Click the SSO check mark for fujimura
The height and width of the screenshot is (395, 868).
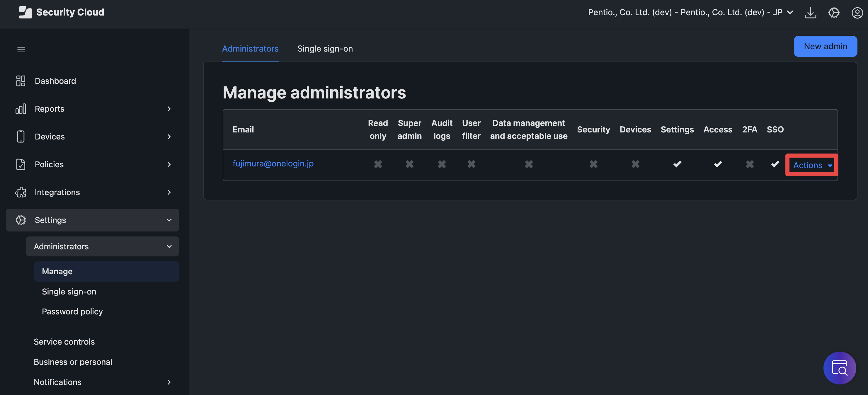[775, 164]
